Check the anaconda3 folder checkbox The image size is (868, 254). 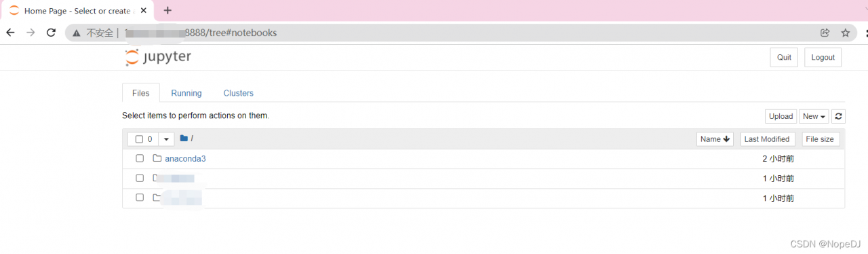coord(140,158)
